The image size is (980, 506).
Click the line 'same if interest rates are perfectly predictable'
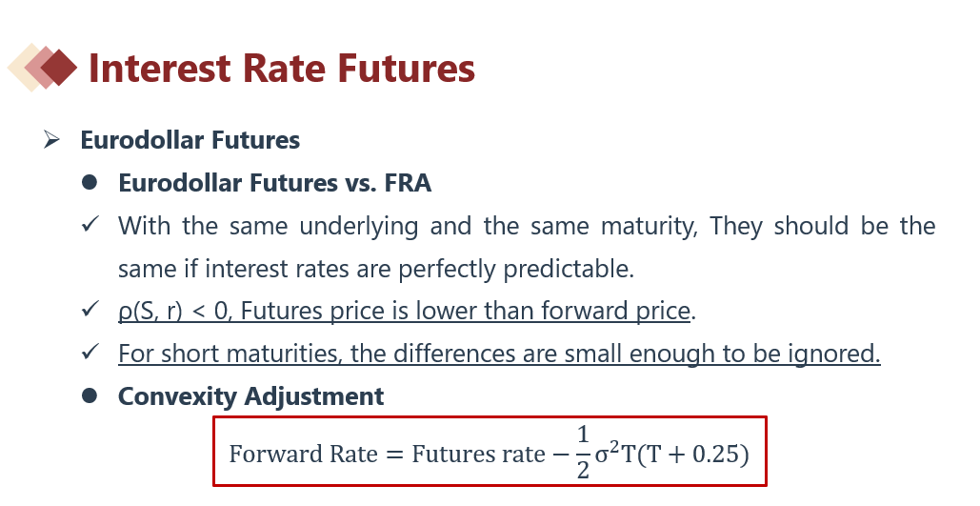pos(375,269)
